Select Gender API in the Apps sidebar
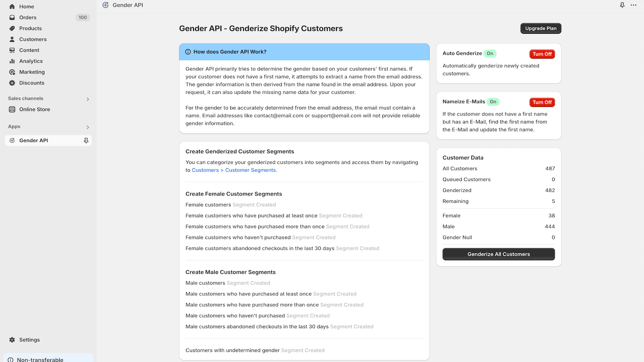This screenshot has width=644, height=362. [x=33, y=140]
